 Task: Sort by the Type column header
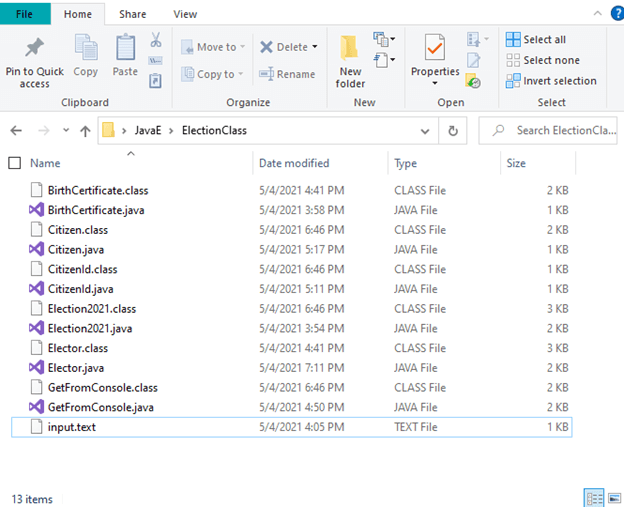(x=406, y=163)
